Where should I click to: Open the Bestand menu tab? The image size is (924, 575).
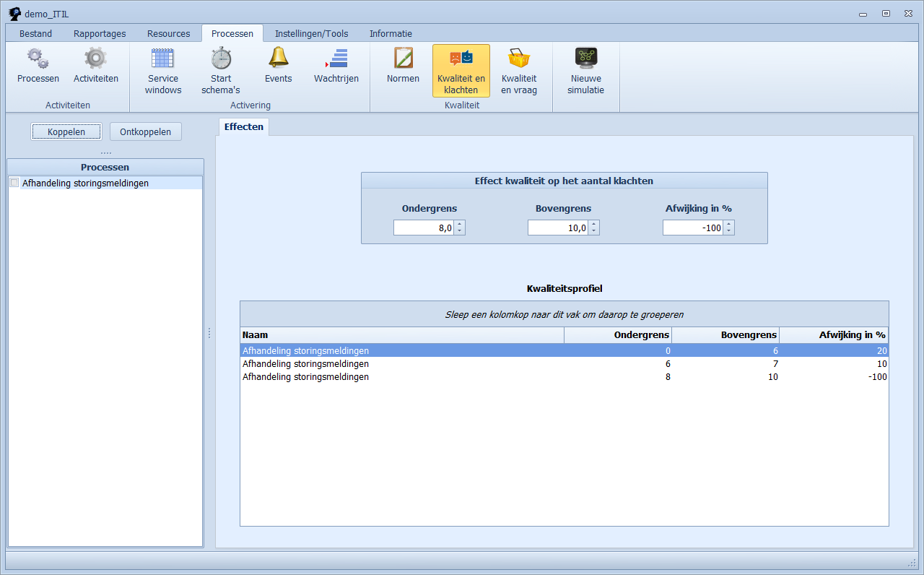[35, 33]
